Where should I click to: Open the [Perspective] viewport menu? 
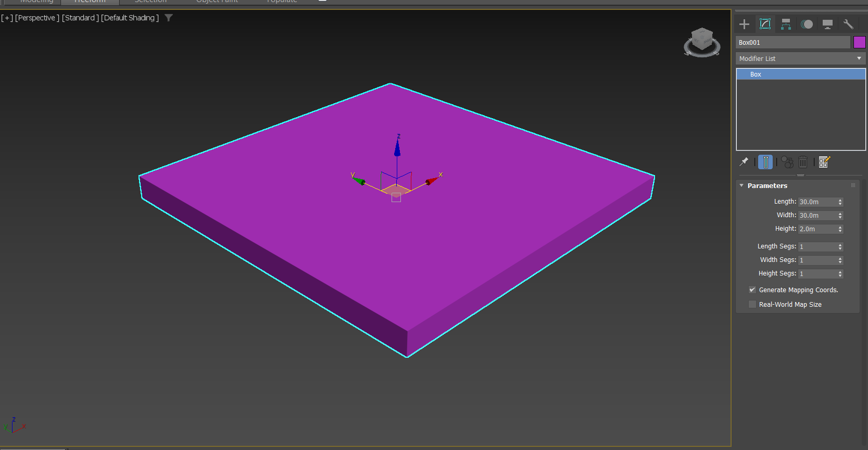[37, 18]
